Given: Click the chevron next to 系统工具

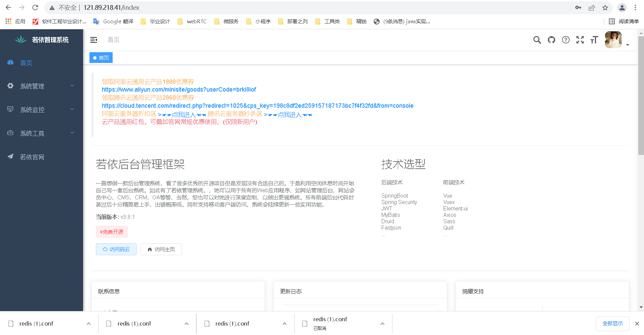Looking at the screenshot, I should [72, 133].
